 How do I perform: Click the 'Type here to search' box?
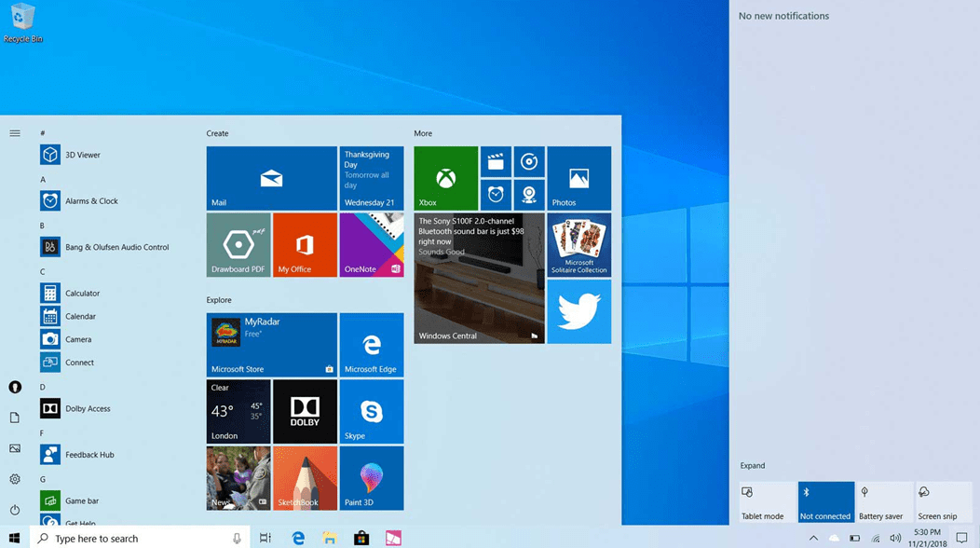(130, 538)
